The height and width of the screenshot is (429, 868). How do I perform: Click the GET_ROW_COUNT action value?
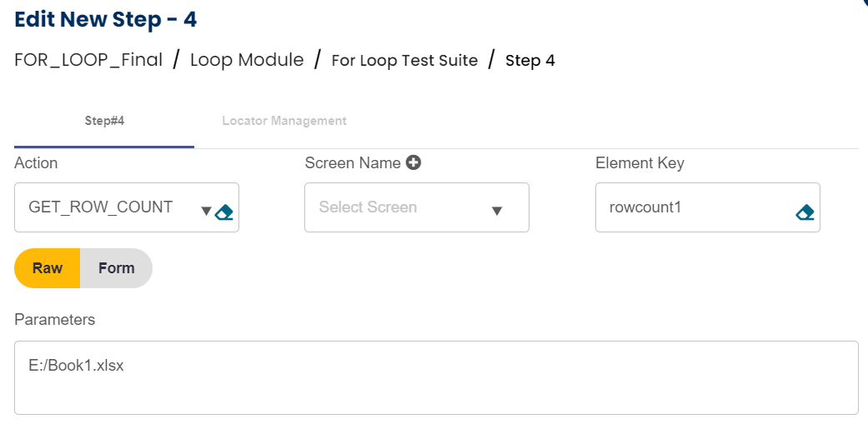(x=101, y=207)
